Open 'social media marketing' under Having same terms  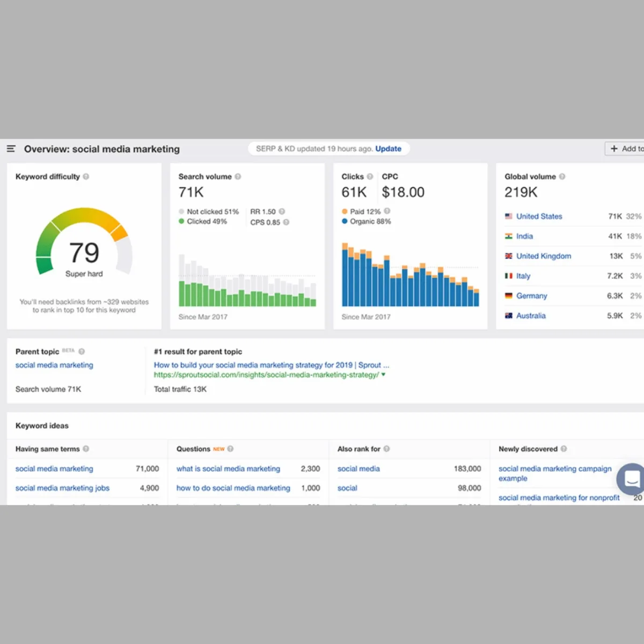[x=54, y=469]
